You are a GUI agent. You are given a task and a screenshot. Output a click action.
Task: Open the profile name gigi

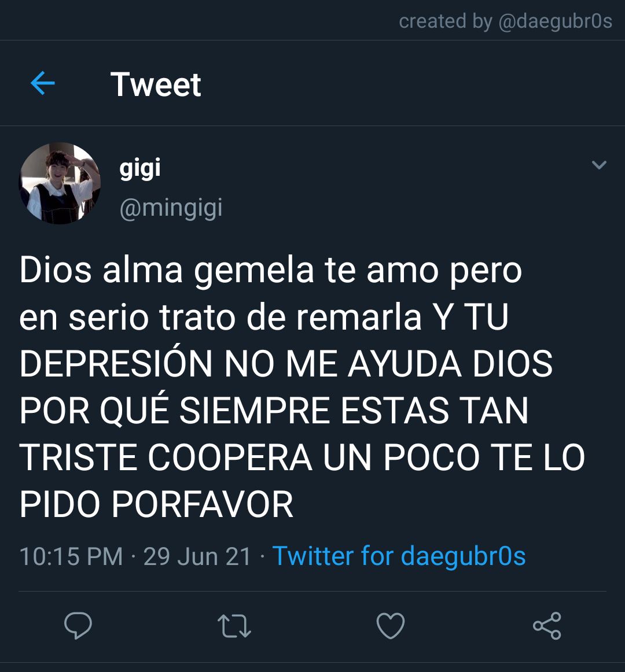click(x=140, y=168)
